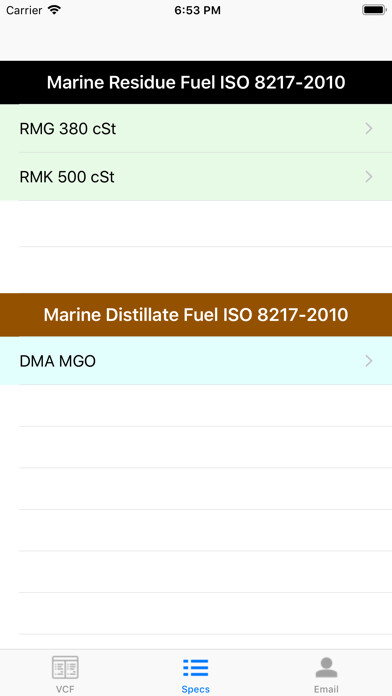Viewport: 392px width, 696px height.
Task: Tap the Marine Residue Fuel ISO 8217-2010 header
Action: click(x=196, y=83)
